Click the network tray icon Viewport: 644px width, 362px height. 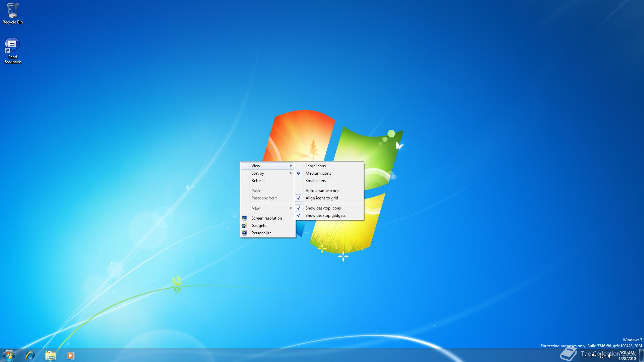click(x=602, y=356)
